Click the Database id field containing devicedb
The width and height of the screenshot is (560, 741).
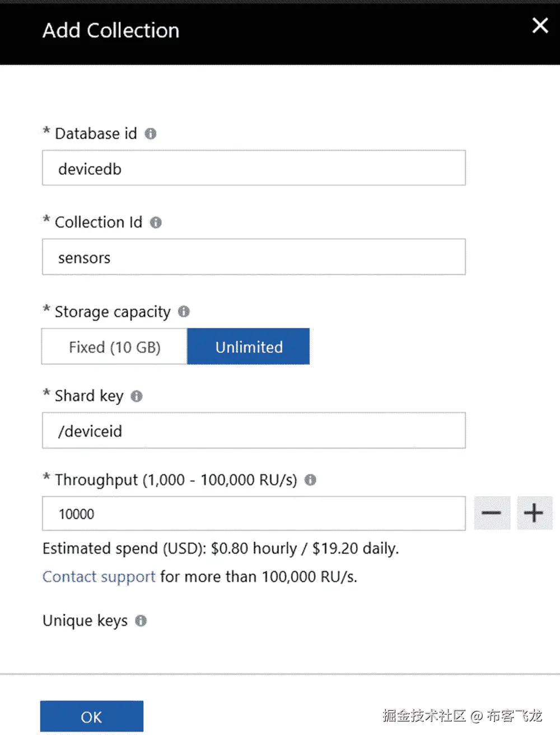(x=254, y=168)
